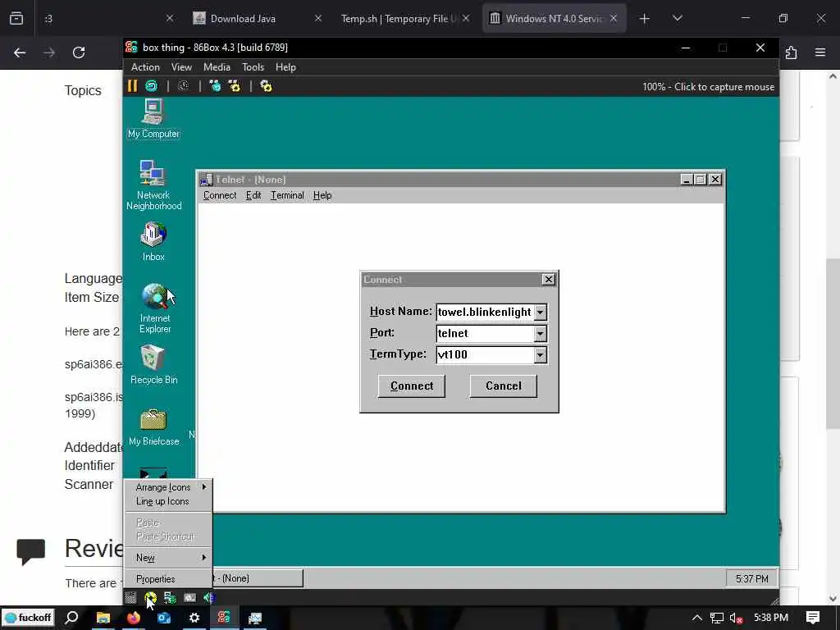Select the My Briefcase desktop icon

tap(153, 427)
